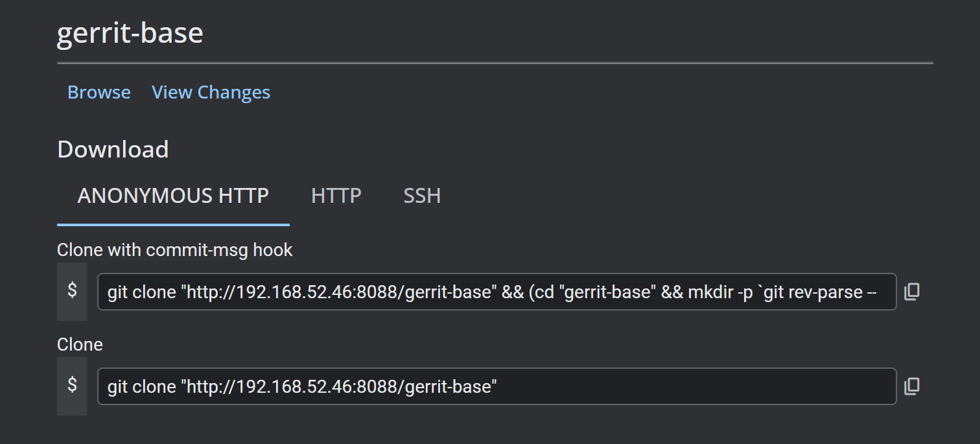Select the ANONYMOUS HTTP tab
This screenshot has height=444, width=980.
(173, 196)
